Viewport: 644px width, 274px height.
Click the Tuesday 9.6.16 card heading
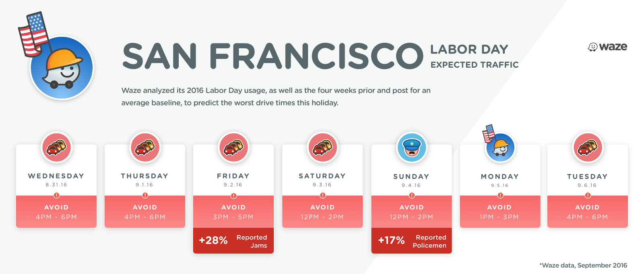pos(588,180)
